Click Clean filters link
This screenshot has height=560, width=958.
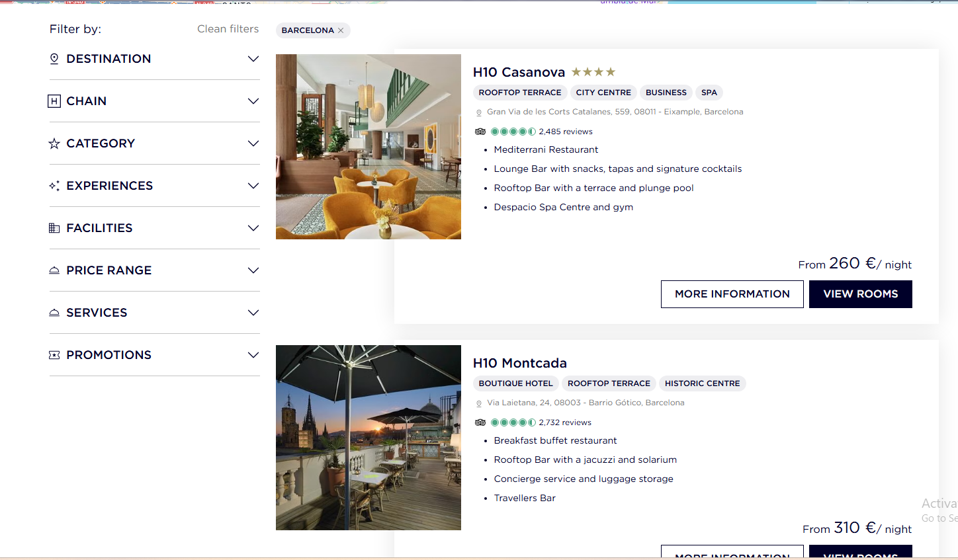(228, 29)
